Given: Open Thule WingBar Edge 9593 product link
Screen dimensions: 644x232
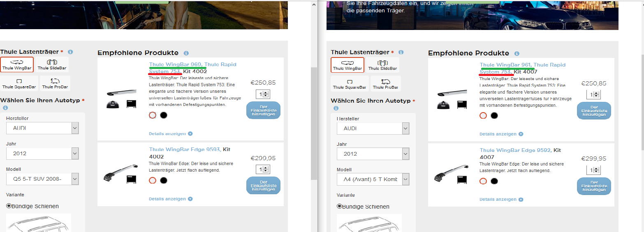Looking at the screenshot, I should click(x=185, y=149).
